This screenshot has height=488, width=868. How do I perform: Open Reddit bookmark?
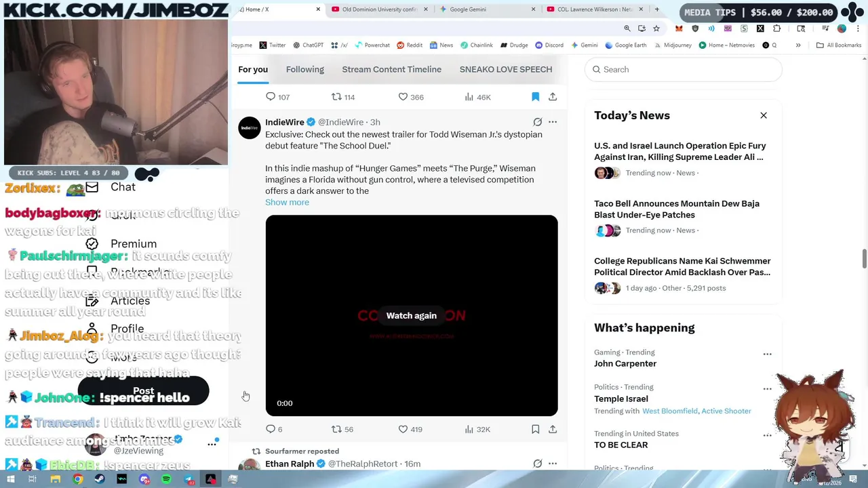(410, 45)
